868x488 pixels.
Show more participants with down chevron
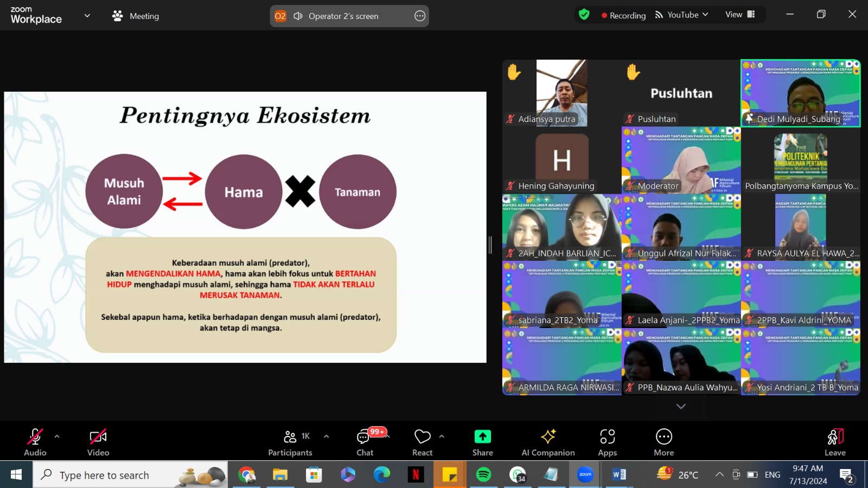(x=681, y=406)
